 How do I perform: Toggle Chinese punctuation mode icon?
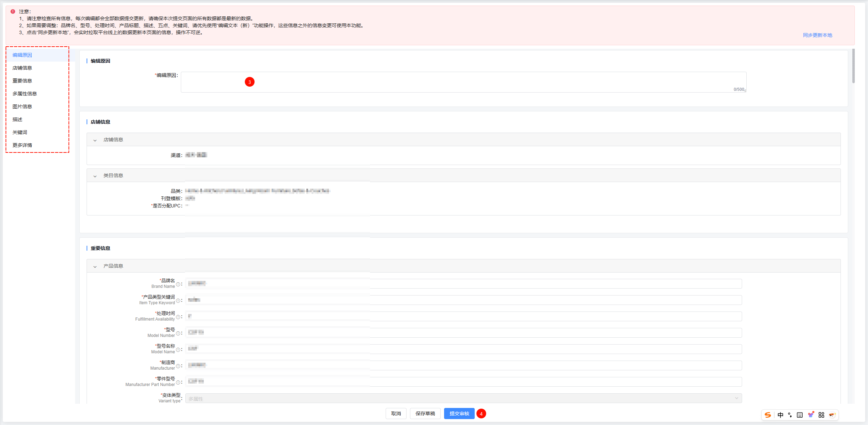point(790,415)
